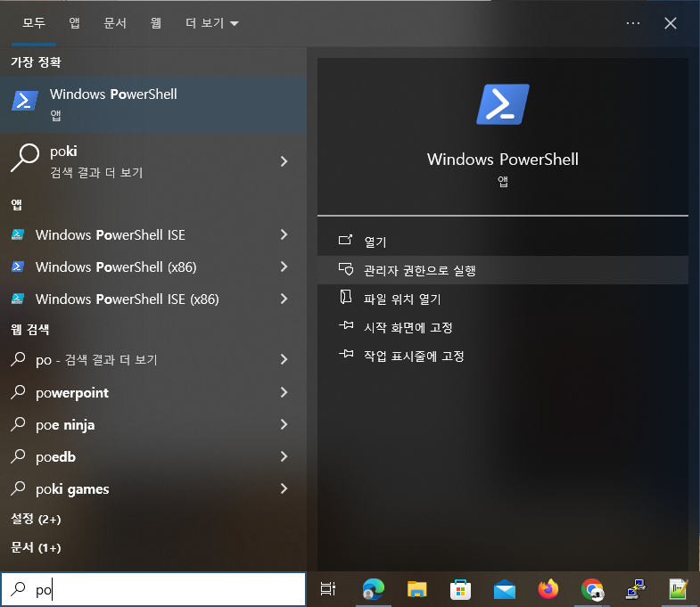
Task: Open the network computers taskbar icon
Action: (x=636, y=589)
